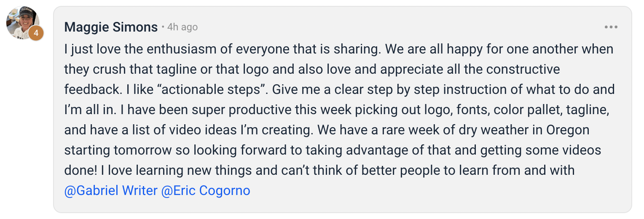Click empty space right of the Eric Cogorno mention

click(x=421, y=191)
